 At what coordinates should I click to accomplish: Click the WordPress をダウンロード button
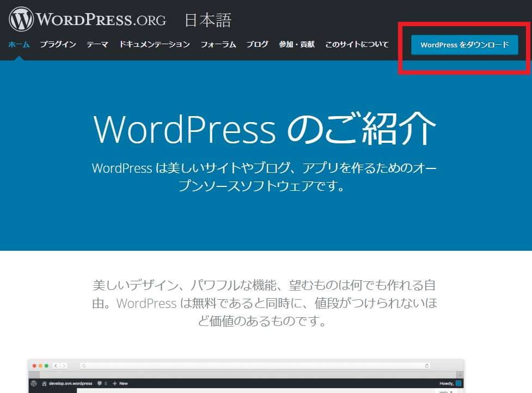pyautogui.click(x=464, y=45)
